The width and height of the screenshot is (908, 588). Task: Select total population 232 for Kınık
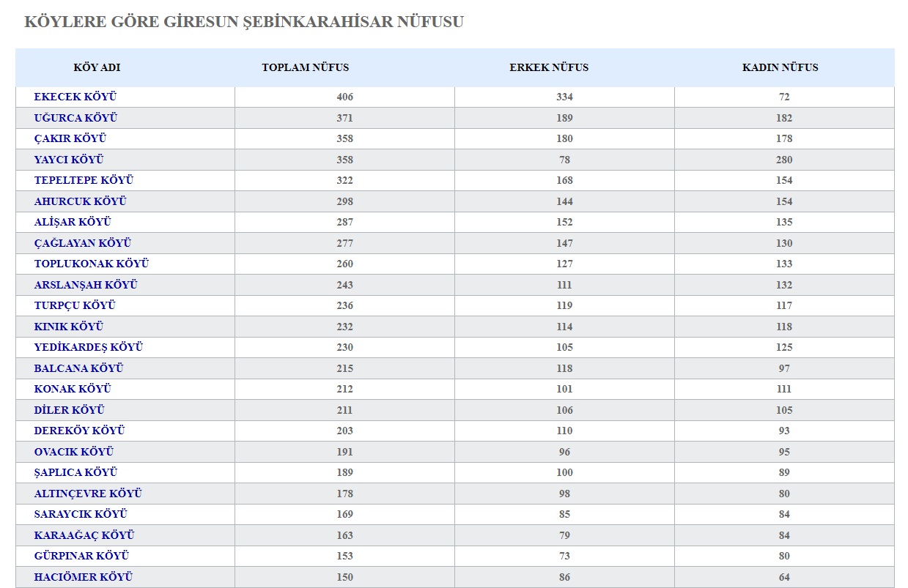345,327
